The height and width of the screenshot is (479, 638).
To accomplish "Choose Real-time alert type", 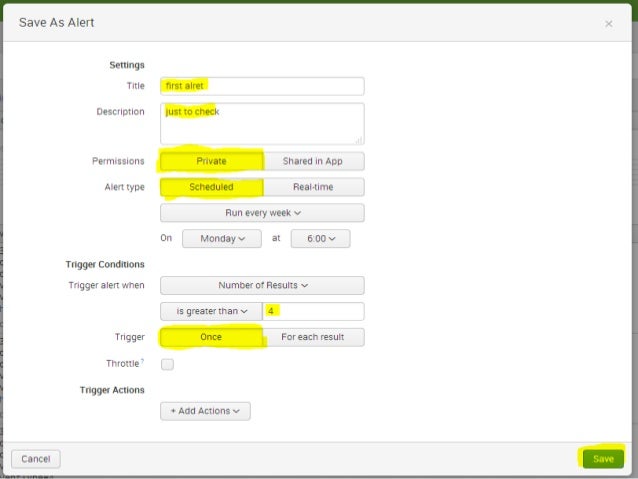I will [x=313, y=187].
